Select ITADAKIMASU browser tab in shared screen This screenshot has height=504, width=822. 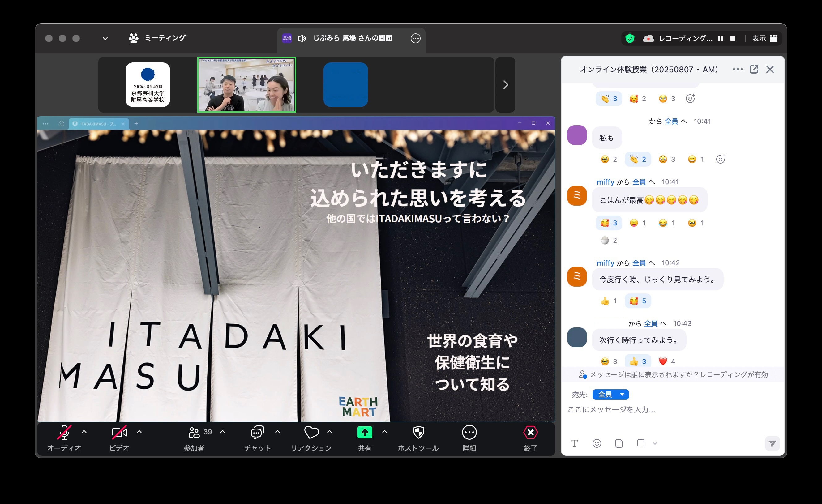pyautogui.click(x=98, y=124)
